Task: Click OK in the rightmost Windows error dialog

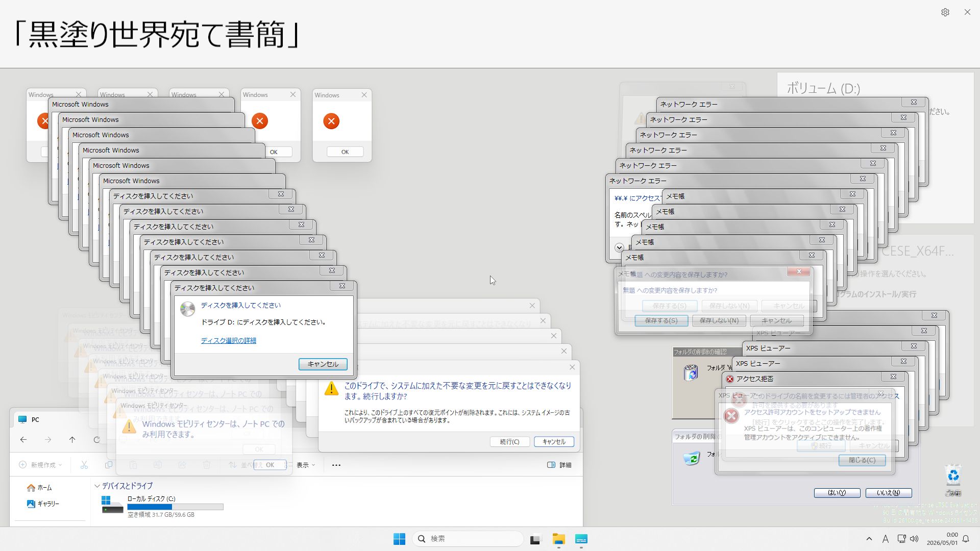Action: (345, 152)
